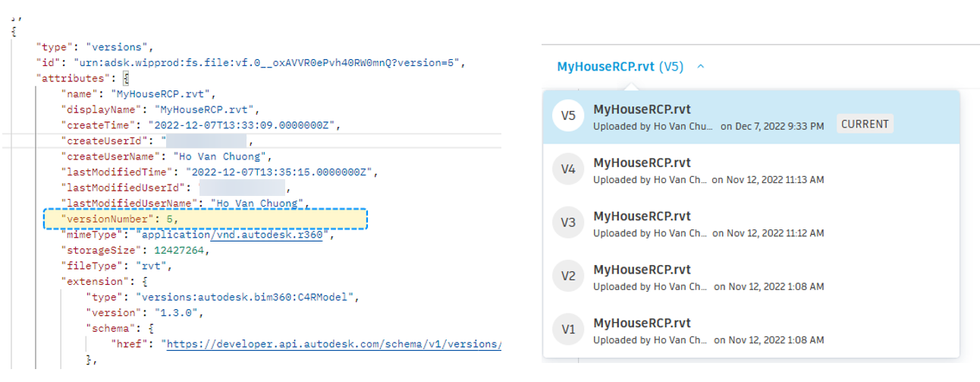Viewport: 980px width, 382px height.
Task: Open the MyHouseRCP.rvt (V5) version dropdown
Action: click(x=620, y=67)
